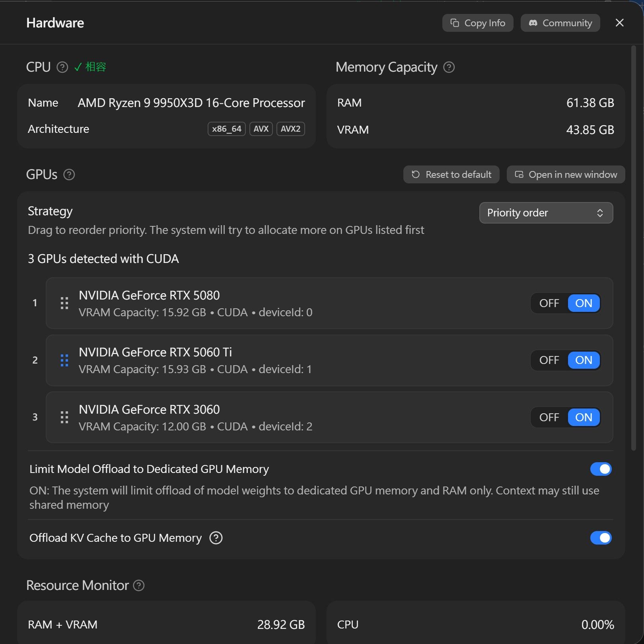Viewport: 644px width, 644px height.
Task: Click the AVX architecture badge
Action: [261, 129]
